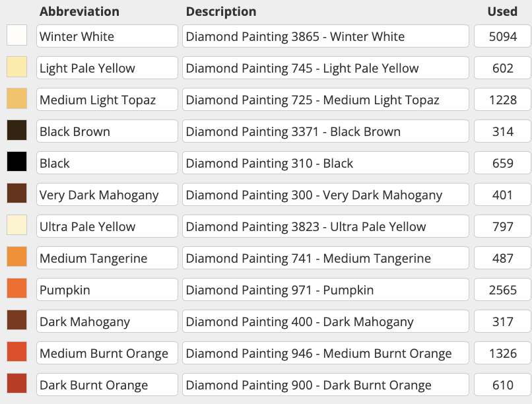
Task: Click the Winter White color swatch
Action: [17, 36]
